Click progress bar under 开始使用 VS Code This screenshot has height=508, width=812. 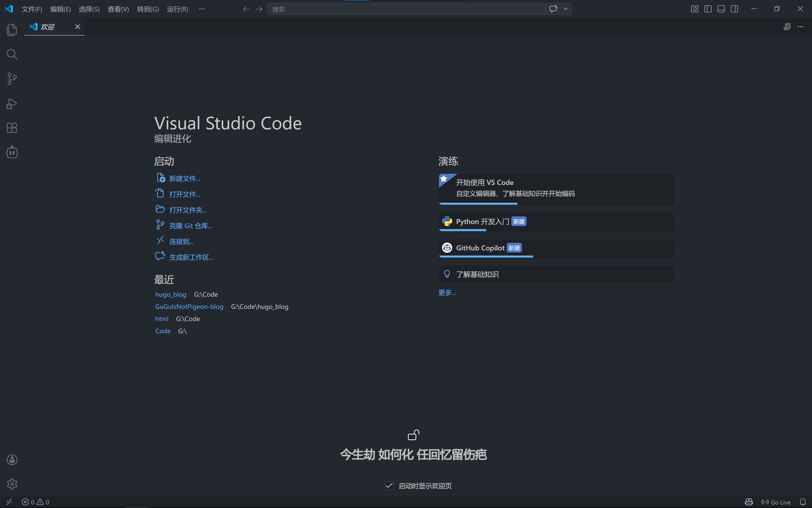(478, 204)
